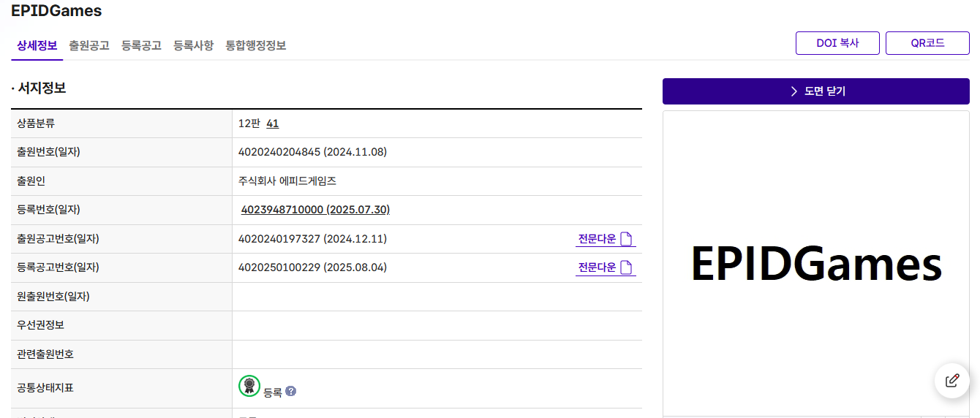Open registration number 4023948710000 link

click(x=315, y=210)
